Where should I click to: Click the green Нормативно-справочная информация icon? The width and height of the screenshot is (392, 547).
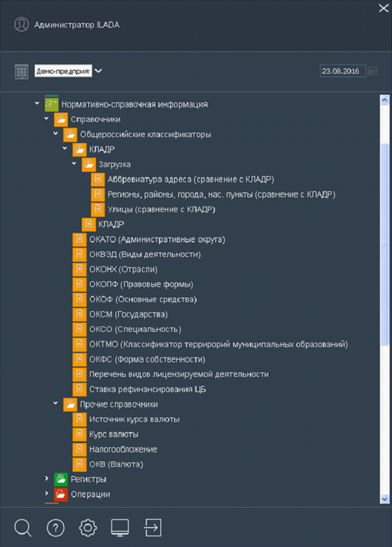pyautogui.click(x=52, y=104)
